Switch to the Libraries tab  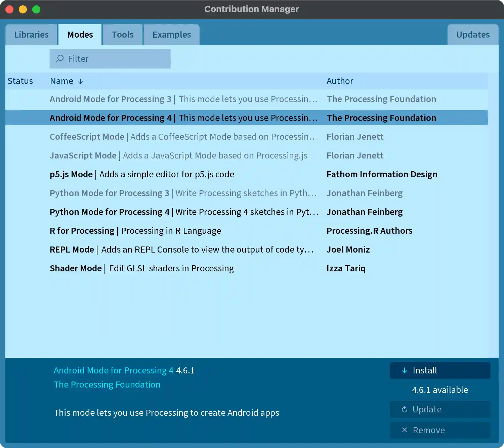(31, 34)
